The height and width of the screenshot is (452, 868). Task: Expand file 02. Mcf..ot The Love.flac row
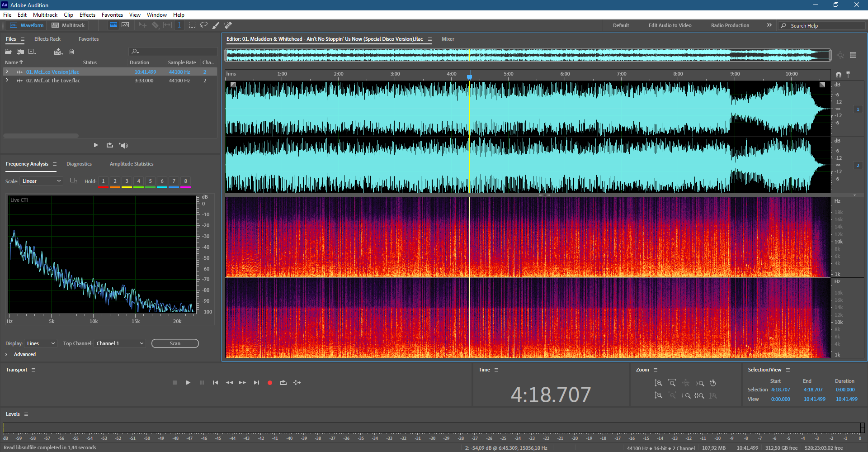coord(7,80)
